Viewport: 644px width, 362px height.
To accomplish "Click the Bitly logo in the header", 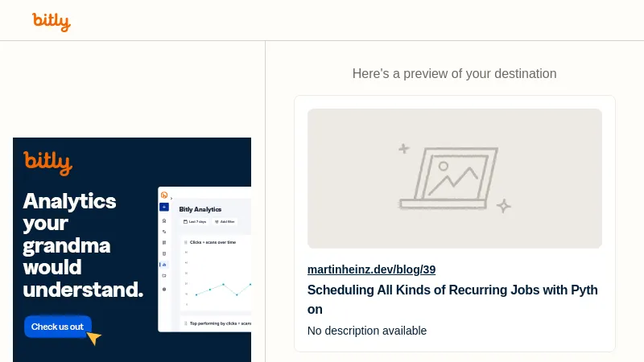I will click(52, 22).
